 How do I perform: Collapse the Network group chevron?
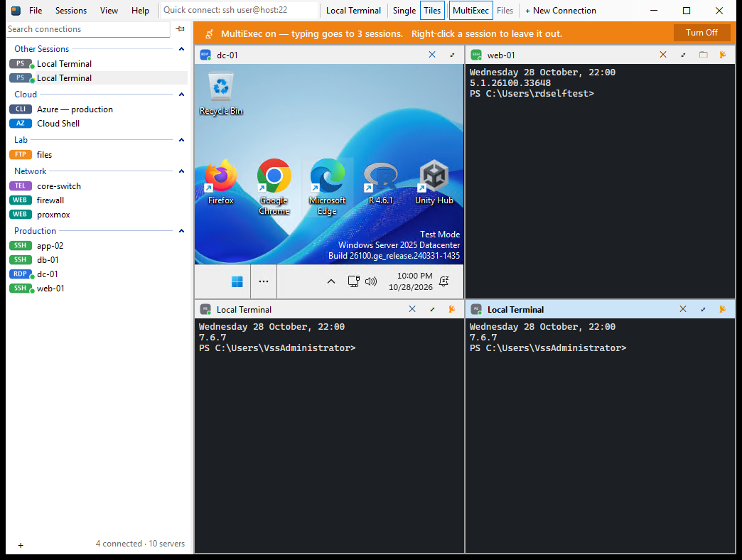click(181, 171)
